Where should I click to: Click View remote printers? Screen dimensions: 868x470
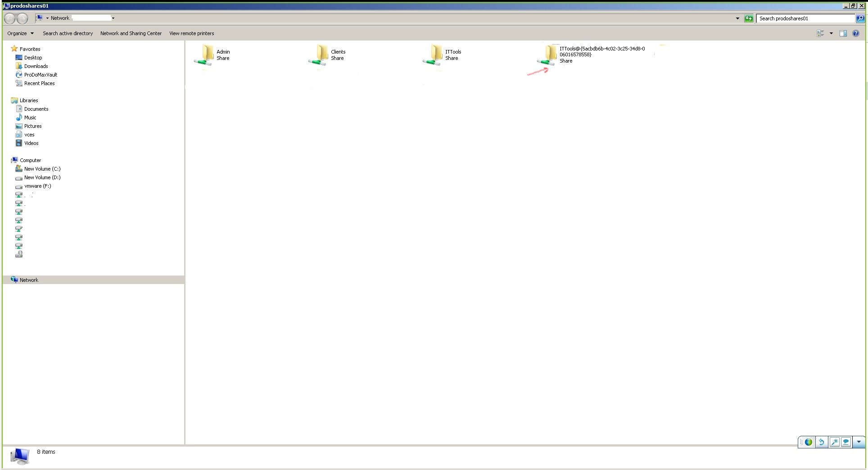point(191,33)
